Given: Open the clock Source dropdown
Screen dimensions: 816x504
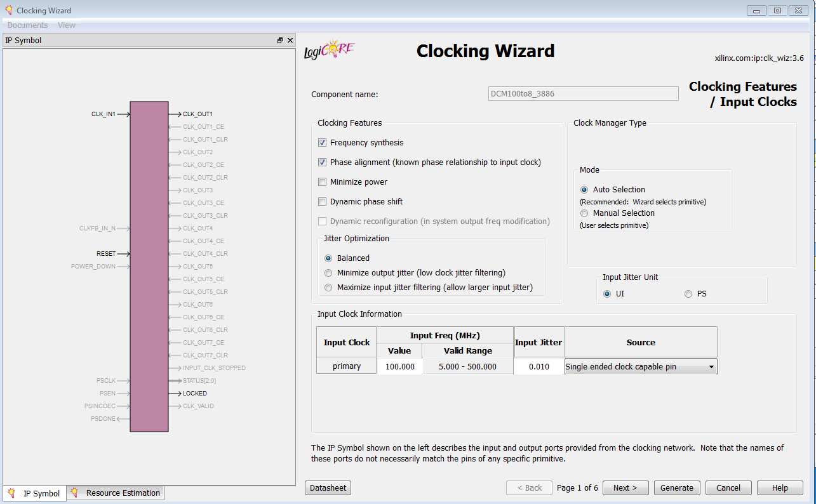Looking at the screenshot, I should point(641,366).
